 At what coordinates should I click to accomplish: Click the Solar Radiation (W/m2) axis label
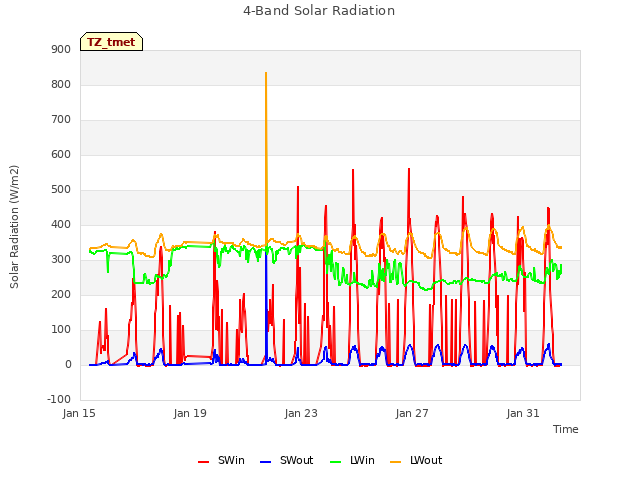14,227
